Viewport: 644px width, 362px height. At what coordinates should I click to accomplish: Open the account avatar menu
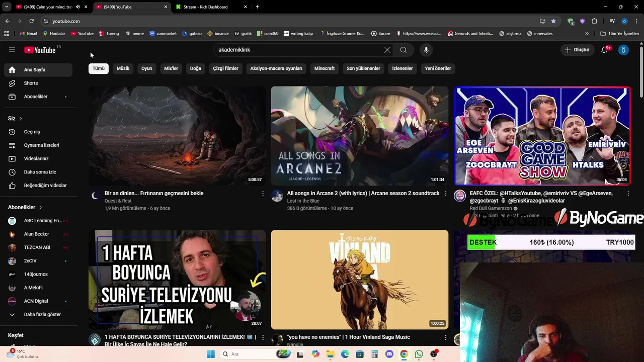coord(623,50)
